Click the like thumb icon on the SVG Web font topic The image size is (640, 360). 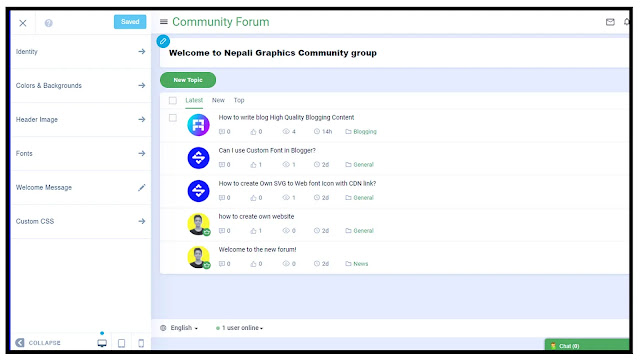pyautogui.click(x=253, y=198)
